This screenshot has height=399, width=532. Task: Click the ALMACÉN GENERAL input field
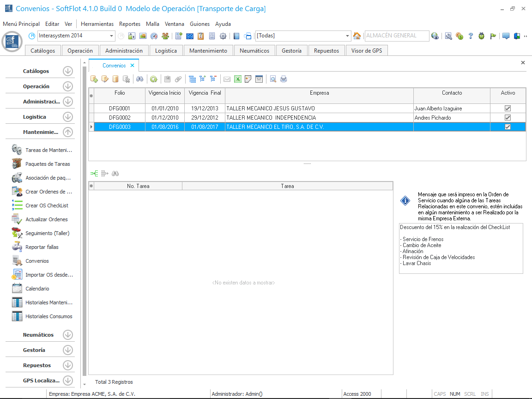(x=395, y=36)
